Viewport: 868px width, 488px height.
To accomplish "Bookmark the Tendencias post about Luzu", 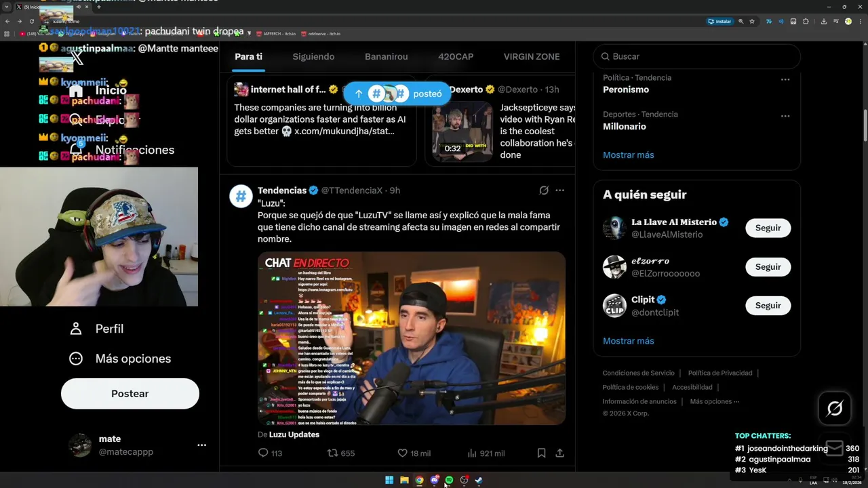I will (541, 453).
